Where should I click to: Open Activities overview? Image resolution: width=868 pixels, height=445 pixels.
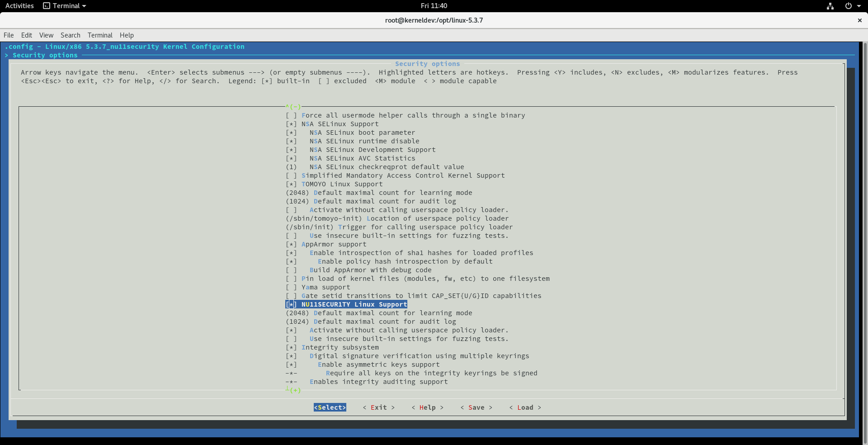pos(19,6)
